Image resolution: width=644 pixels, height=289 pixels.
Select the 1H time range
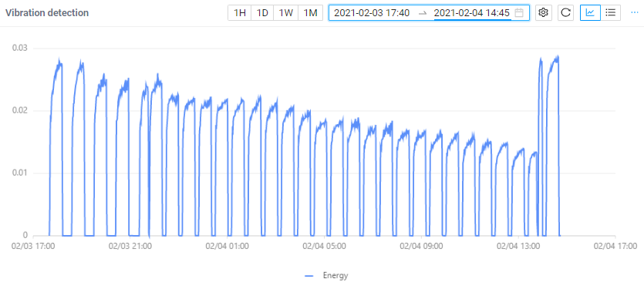click(239, 13)
